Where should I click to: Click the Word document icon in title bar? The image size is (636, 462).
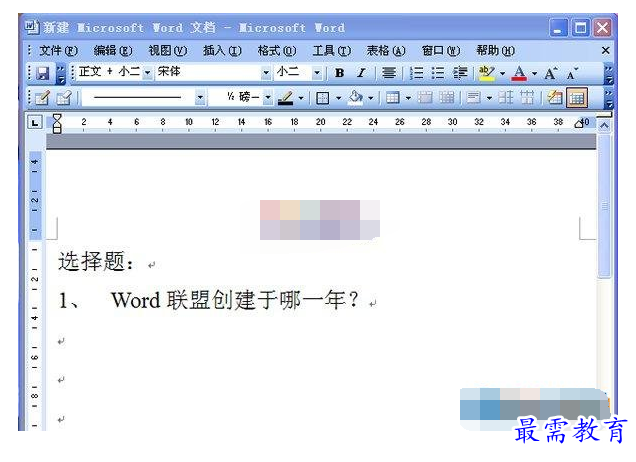pyautogui.click(x=32, y=27)
